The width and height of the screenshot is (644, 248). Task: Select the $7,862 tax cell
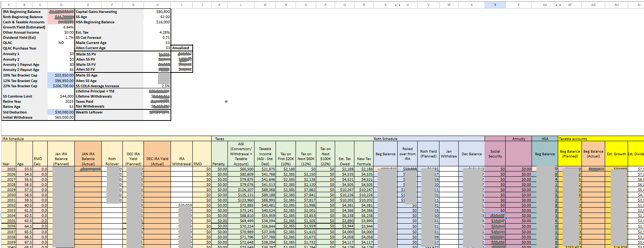pos(306,190)
